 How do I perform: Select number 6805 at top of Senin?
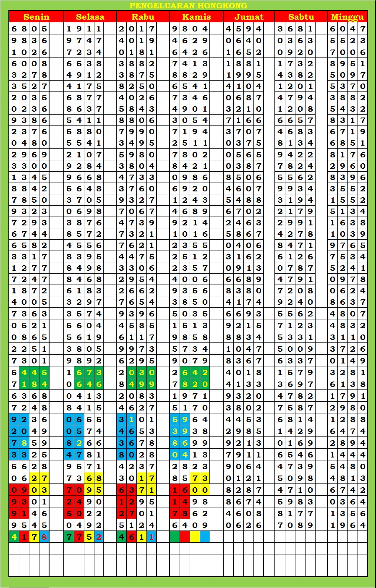pos(29,29)
